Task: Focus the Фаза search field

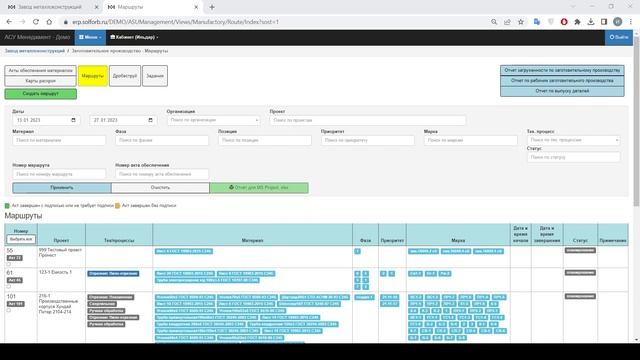Action: (x=162, y=140)
